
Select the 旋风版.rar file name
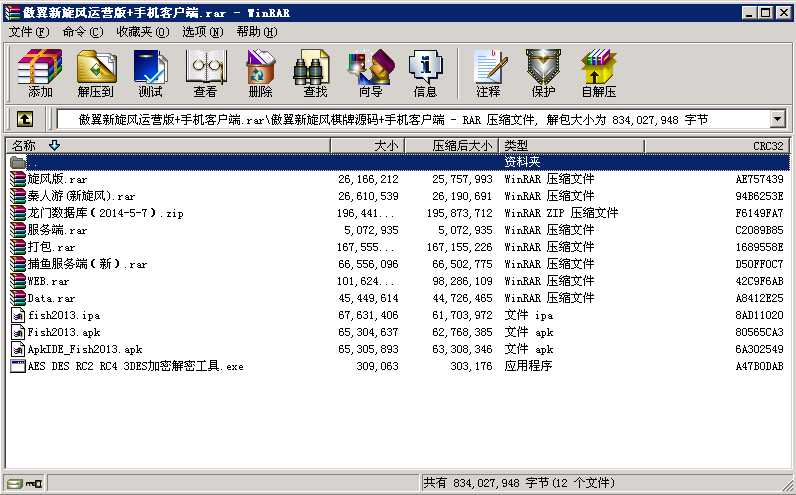pyautogui.click(x=57, y=179)
